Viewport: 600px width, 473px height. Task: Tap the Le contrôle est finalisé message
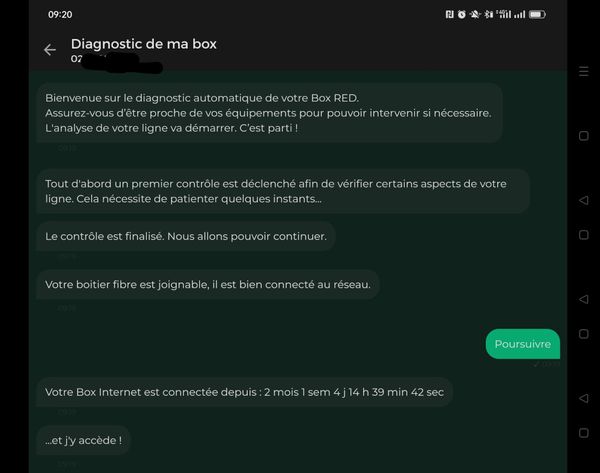(x=185, y=236)
